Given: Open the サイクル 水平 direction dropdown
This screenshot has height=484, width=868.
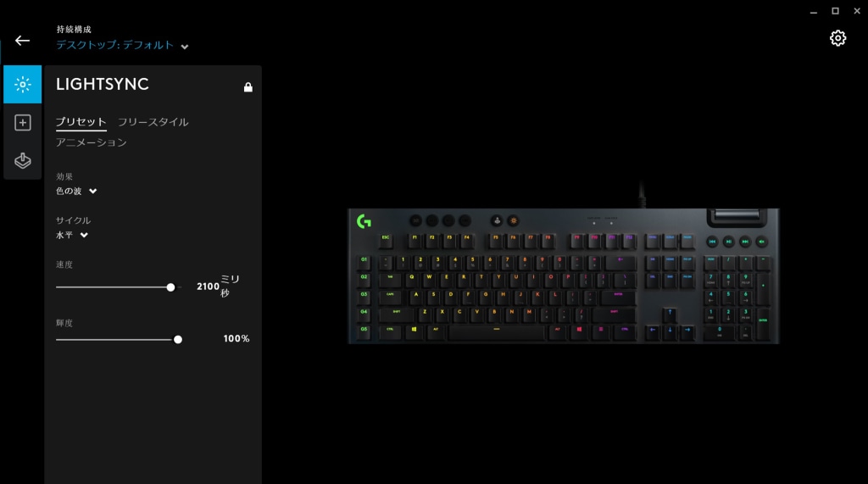Looking at the screenshot, I should click(72, 235).
